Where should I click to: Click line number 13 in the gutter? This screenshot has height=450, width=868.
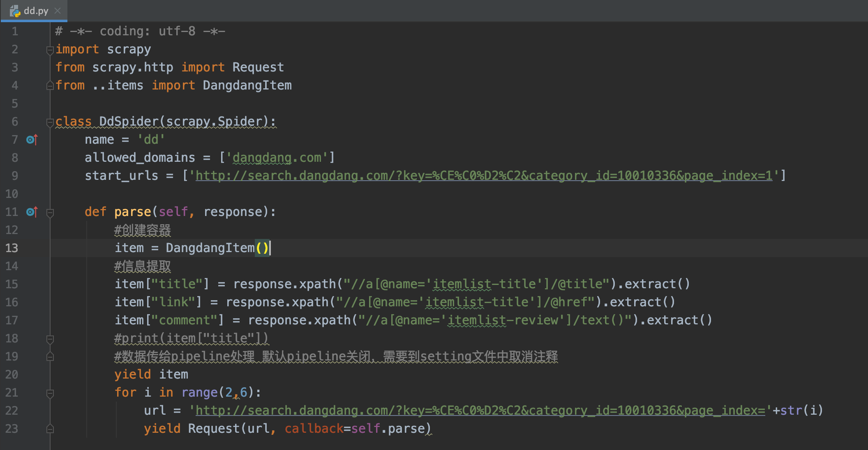(12, 248)
